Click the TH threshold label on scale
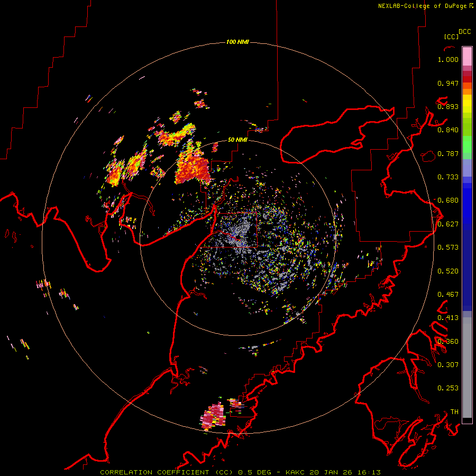This screenshot has height=476, width=476. click(454, 412)
